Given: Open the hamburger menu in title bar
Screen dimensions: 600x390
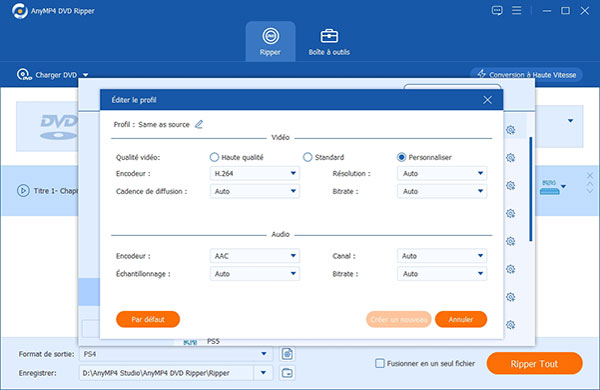Looking at the screenshot, I should 517,10.
